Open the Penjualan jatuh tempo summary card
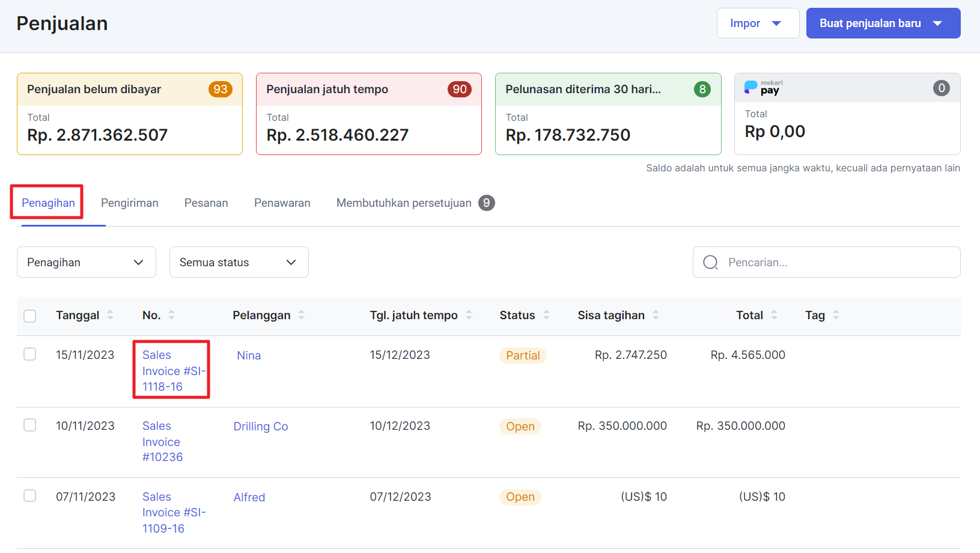 pyautogui.click(x=368, y=114)
